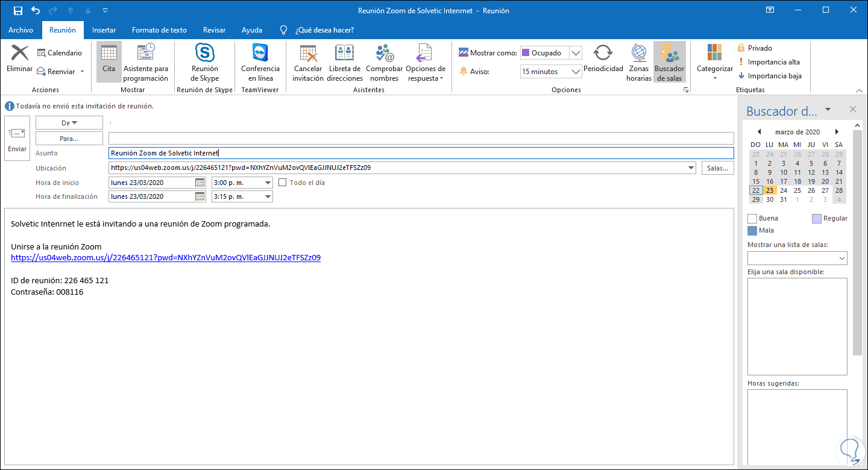This screenshot has width=868, height=470.
Task: Open Asistente para programación
Action: [146, 63]
